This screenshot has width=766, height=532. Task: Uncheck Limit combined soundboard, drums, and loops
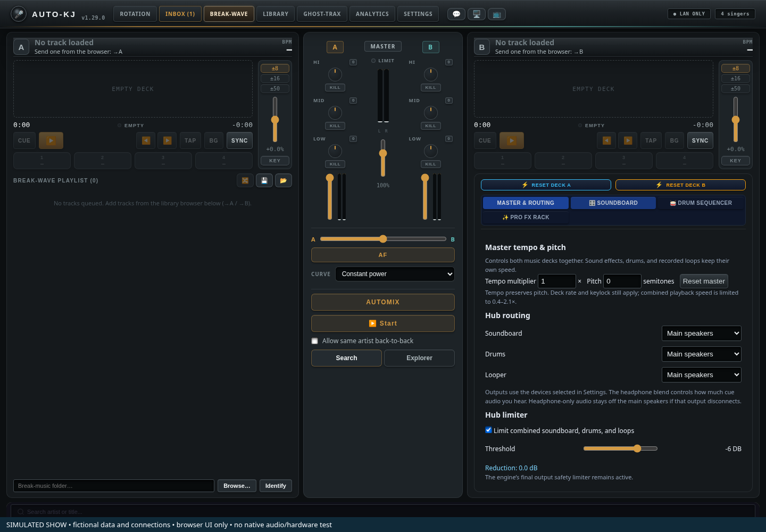point(488,430)
